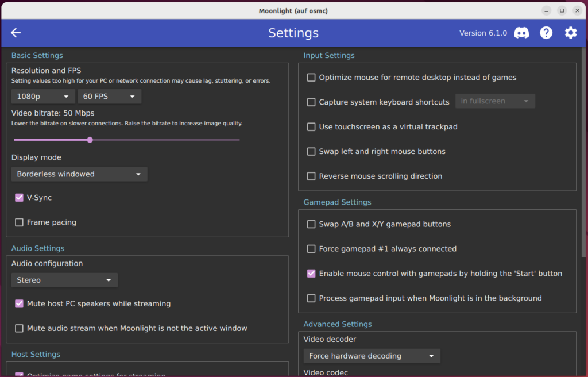Maximize the Moonlight window
This screenshot has height=377, width=588.
[562, 10]
